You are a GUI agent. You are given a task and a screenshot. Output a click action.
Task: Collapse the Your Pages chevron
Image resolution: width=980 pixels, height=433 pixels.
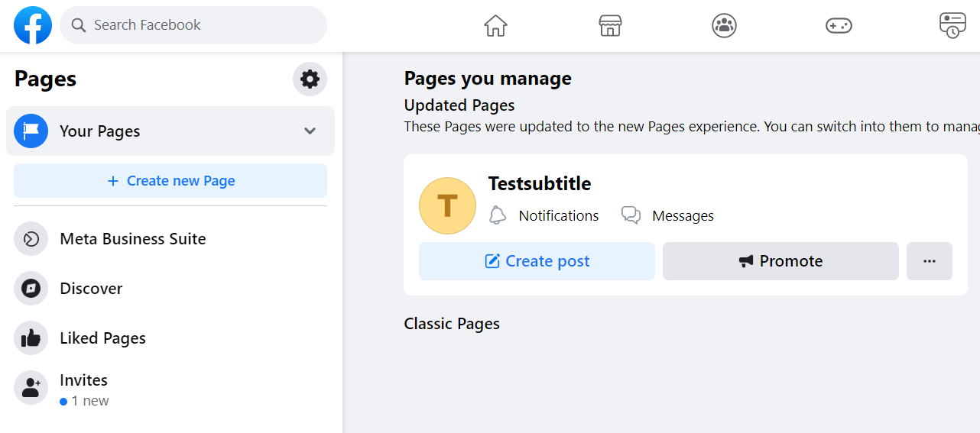coord(310,131)
